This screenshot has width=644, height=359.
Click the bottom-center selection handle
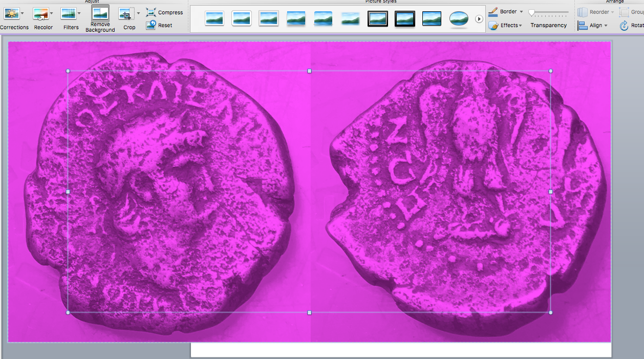pos(309,312)
